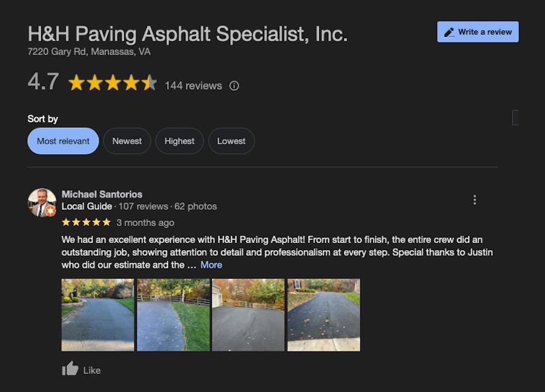Click the scrollbar handle at right edge

tap(515, 118)
